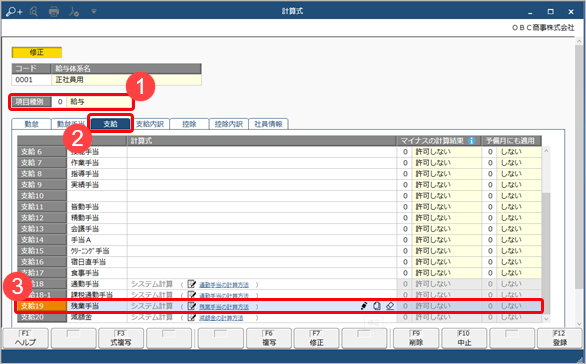Click the printer icon in title bar
The image size is (586, 364).
coord(54,12)
